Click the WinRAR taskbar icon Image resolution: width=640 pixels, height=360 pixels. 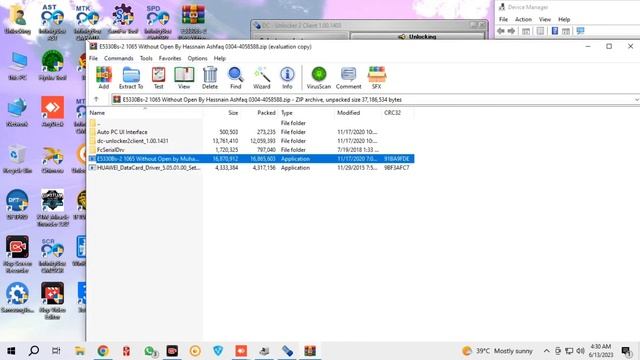310,351
